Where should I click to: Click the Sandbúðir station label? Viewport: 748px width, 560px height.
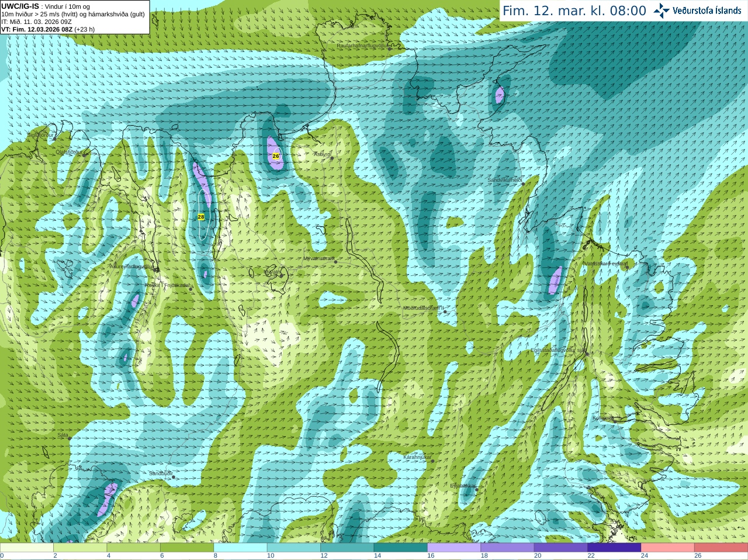(x=160, y=473)
